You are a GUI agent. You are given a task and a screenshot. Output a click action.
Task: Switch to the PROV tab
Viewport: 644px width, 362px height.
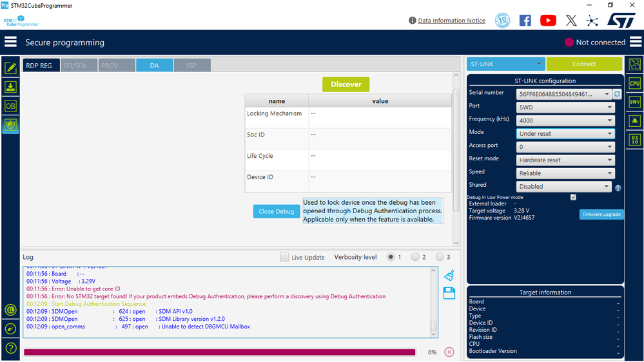tap(117, 65)
